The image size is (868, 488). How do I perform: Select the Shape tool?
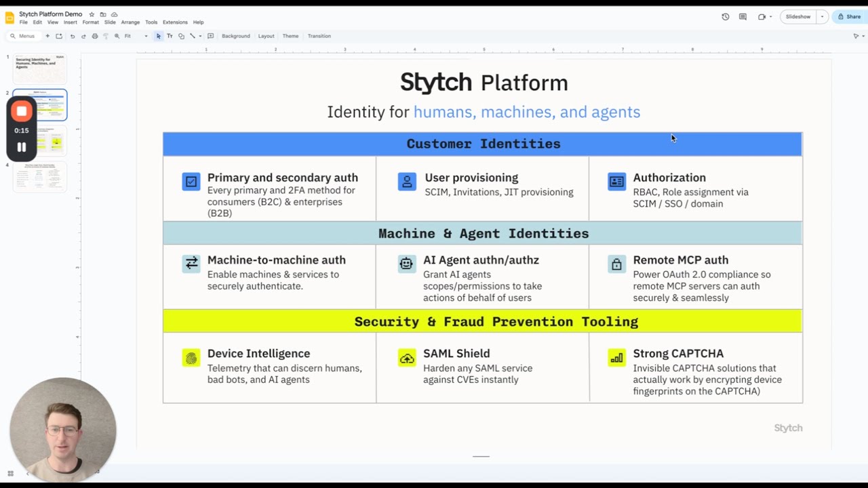181,36
